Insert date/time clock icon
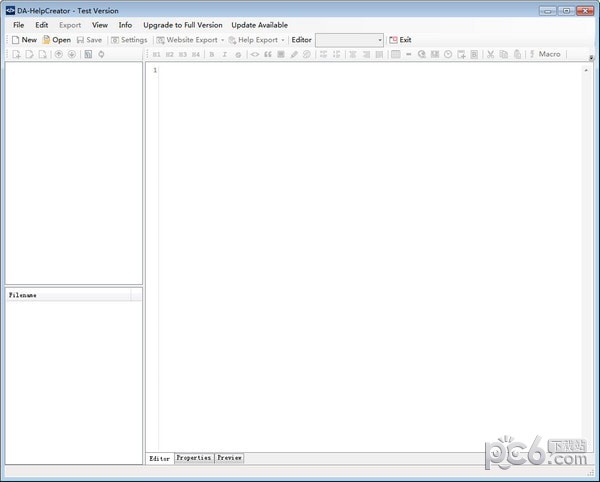This screenshot has height=482, width=600. [448, 54]
